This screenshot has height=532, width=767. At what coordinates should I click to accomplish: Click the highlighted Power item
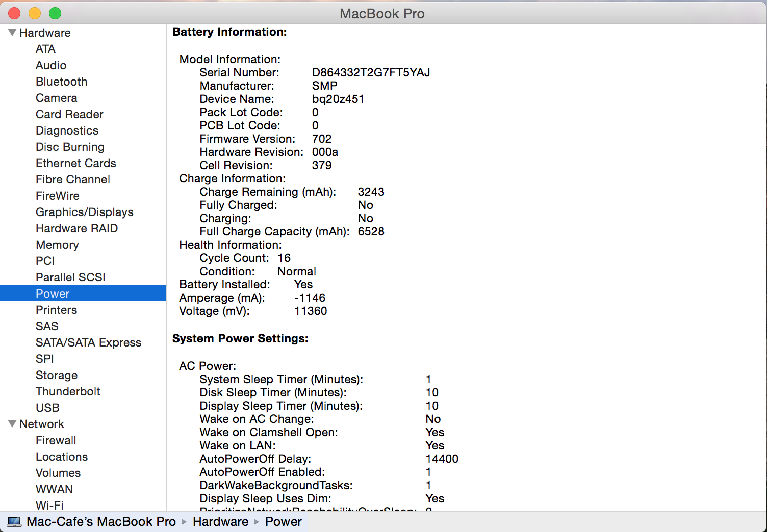[83, 294]
